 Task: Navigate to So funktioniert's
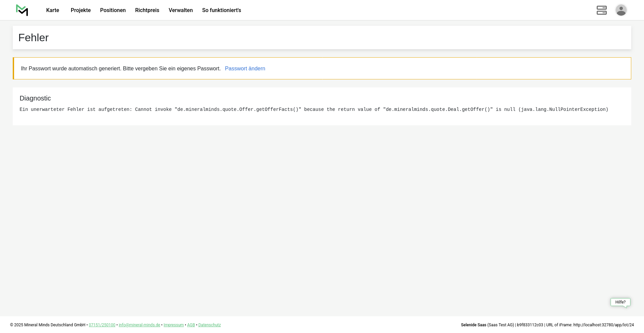[x=221, y=10]
